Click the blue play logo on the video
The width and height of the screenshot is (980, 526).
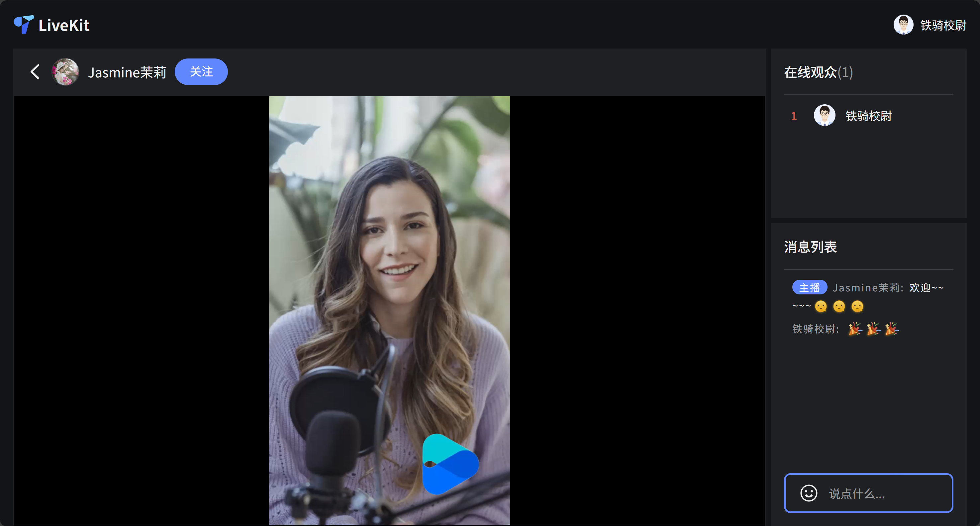450,464
